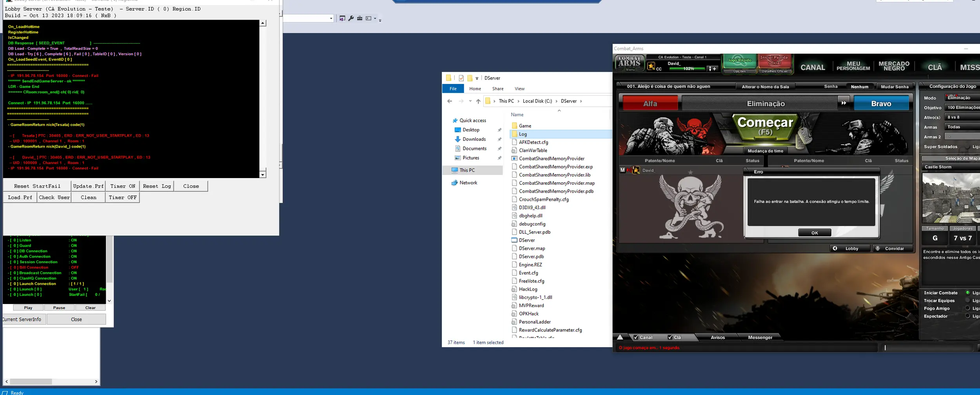Expand chat using the triangle icon
This screenshot has height=395, width=980.
(620, 337)
